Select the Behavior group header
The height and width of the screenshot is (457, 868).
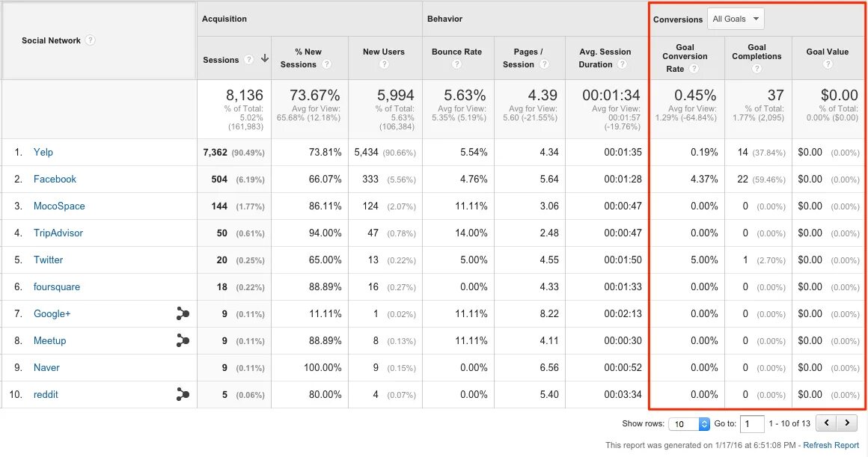(x=444, y=19)
